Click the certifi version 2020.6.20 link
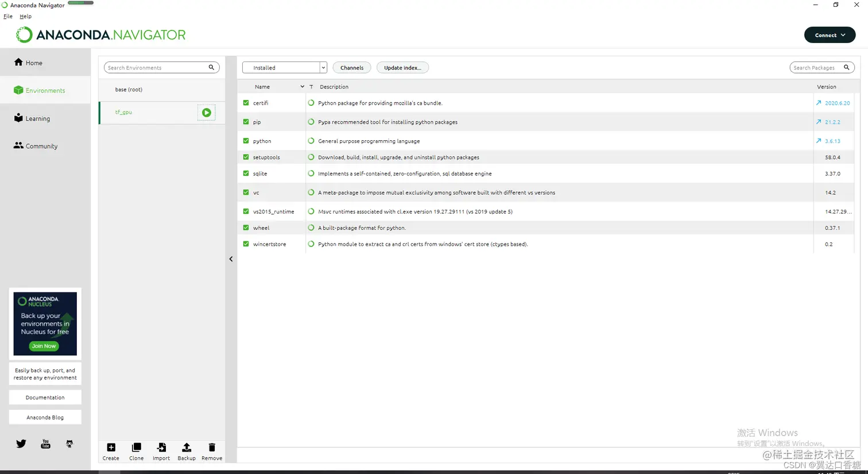The width and height of the screenshot is (868, 474). click(x=838, y=103)
